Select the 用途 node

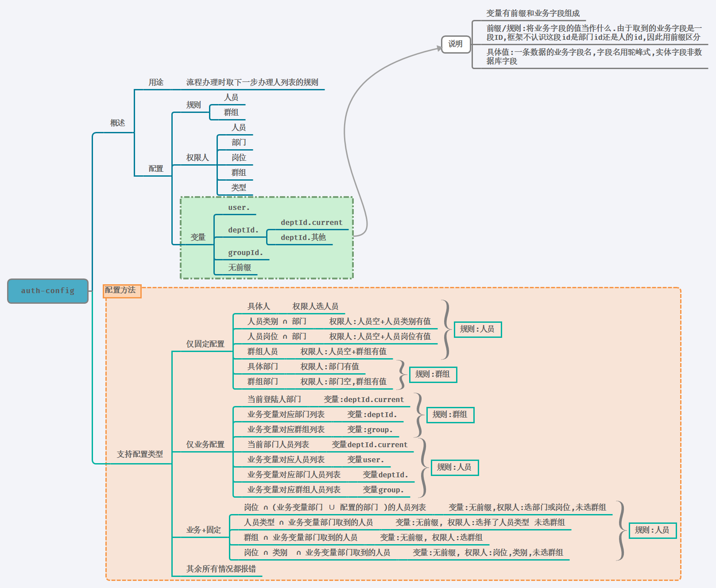click(x=156, y=82)
